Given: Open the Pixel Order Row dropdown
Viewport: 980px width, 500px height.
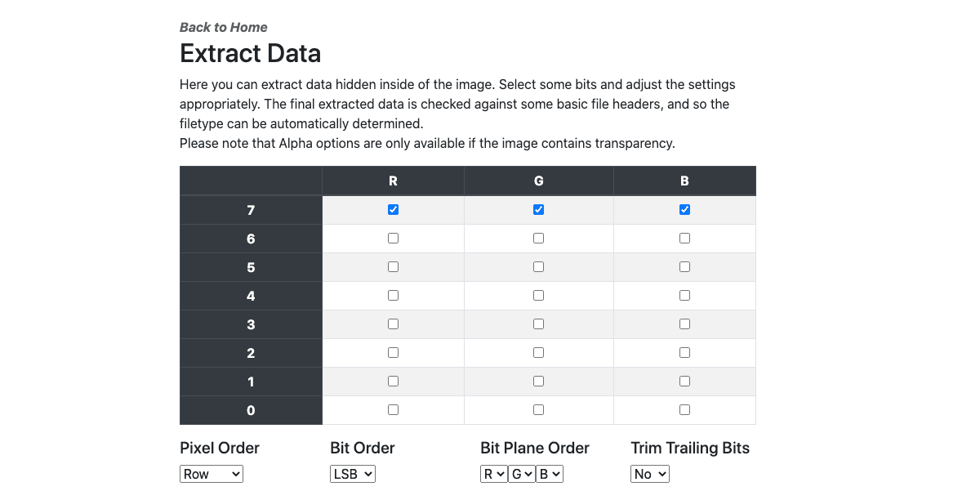Looking at the screenshot, I should pos(211,474).
